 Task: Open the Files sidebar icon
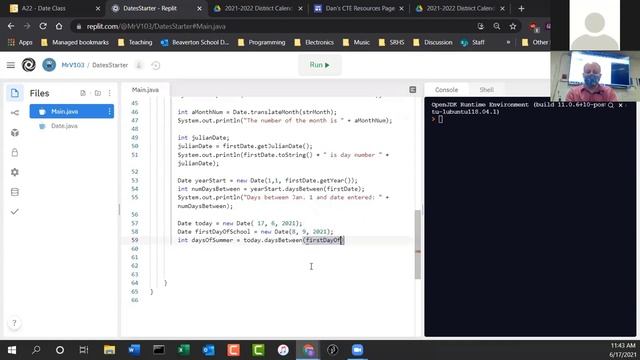15,93
